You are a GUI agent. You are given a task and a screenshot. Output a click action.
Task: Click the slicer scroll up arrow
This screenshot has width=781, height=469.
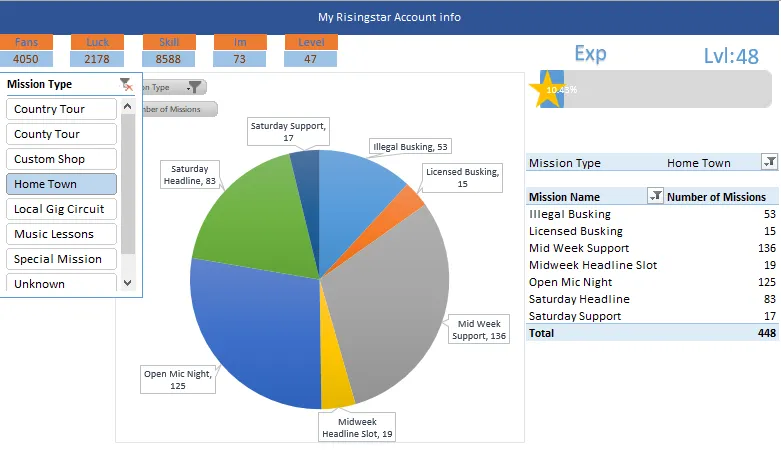tap(128, 107)
